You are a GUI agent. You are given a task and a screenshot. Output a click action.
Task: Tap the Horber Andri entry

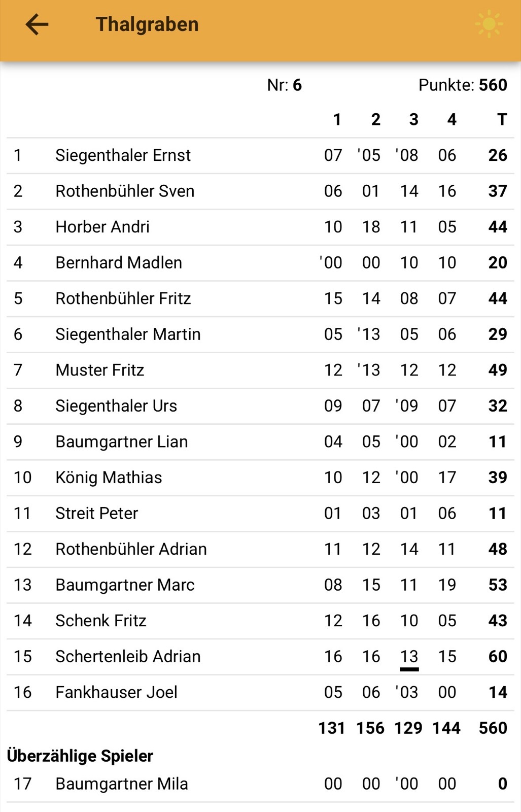point(102,227)
